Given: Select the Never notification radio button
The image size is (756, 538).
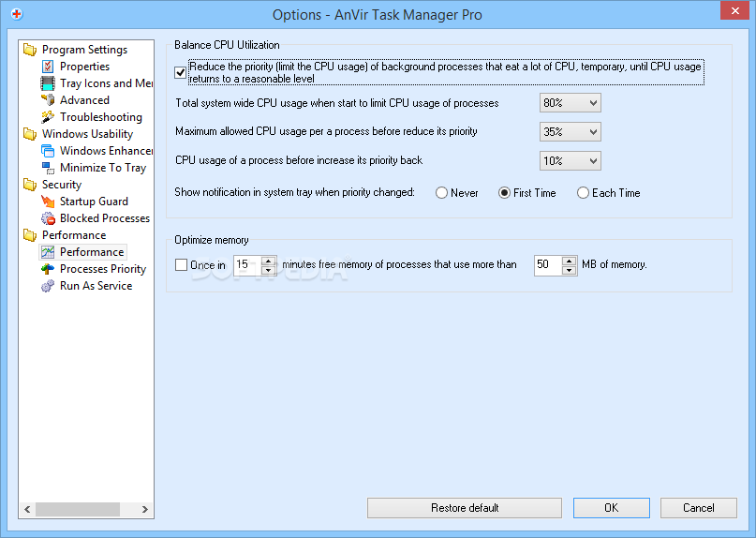Looking at the screenshot, I should tap(441, 193).
